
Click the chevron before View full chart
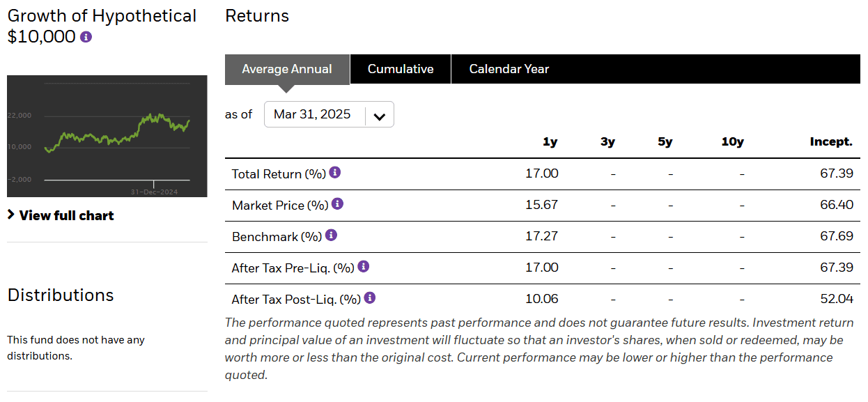click(x=10, y=215)
